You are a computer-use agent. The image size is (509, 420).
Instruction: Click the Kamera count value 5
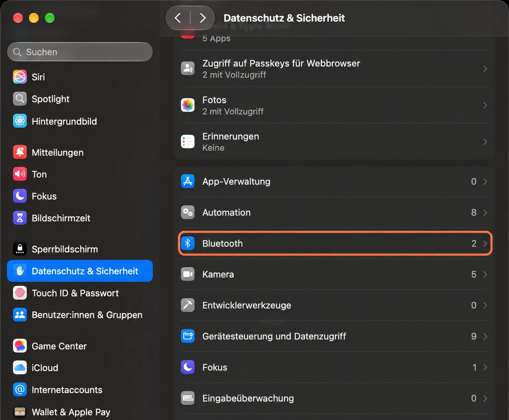point(474,274)
